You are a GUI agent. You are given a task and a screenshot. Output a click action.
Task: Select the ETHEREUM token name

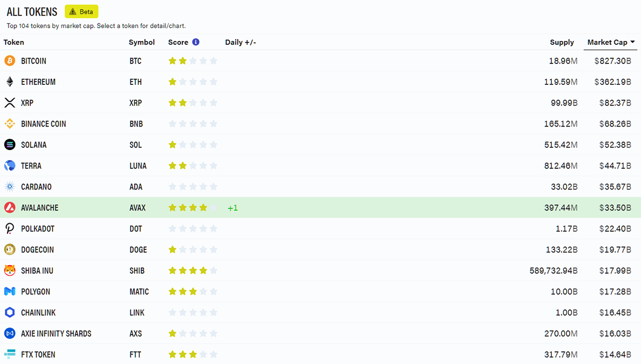pyautogui.click(x=38, y=82)
